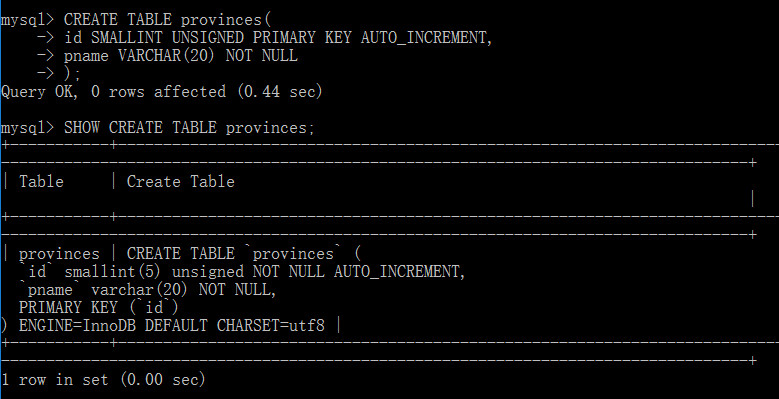Click the second mysql> prompt
Viewport: 779px width, 399px height.
tap(27, 128)
